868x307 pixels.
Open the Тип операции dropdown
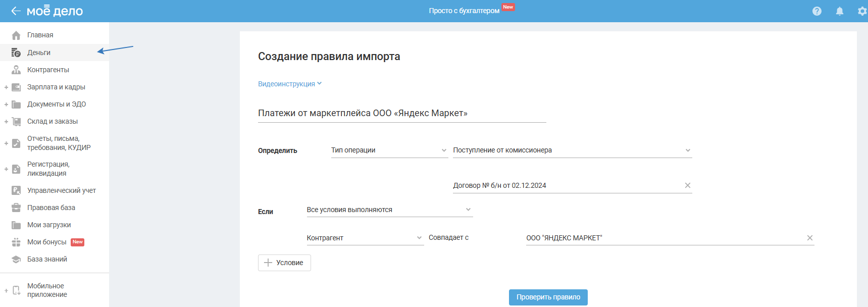389,150
